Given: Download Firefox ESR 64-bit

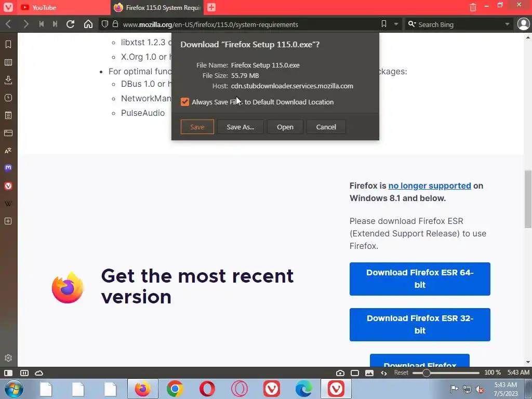Looking at the screenshot, I should tap(420, 279).
